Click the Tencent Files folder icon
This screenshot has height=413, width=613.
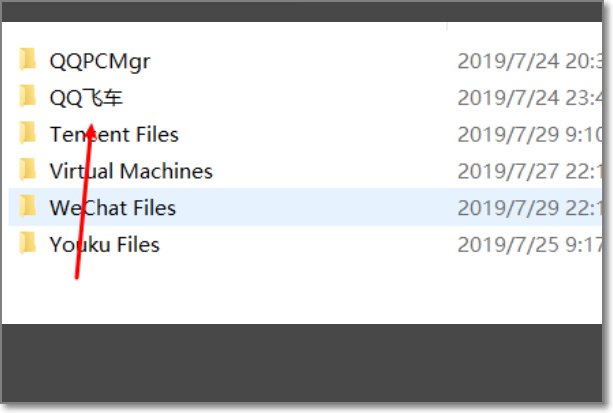click(x=28, y=134)
